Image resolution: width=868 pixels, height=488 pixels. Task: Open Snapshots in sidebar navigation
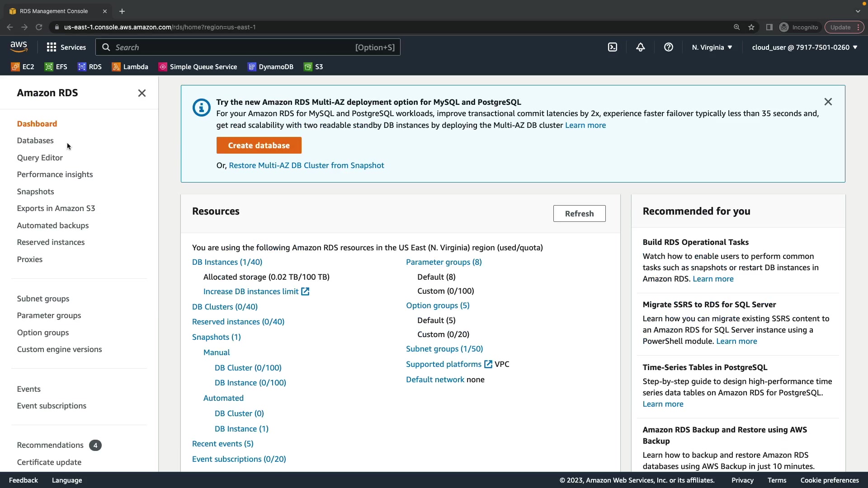[x=35, y=192]
